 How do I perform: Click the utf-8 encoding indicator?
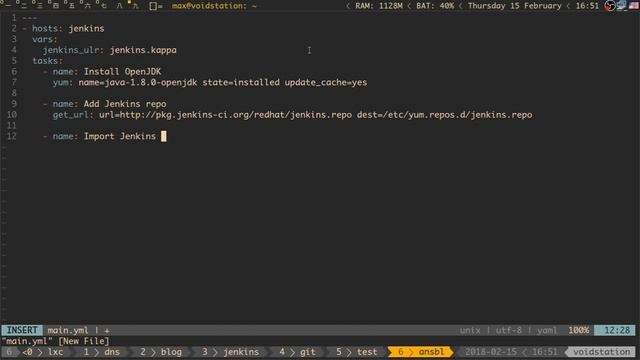509,330
